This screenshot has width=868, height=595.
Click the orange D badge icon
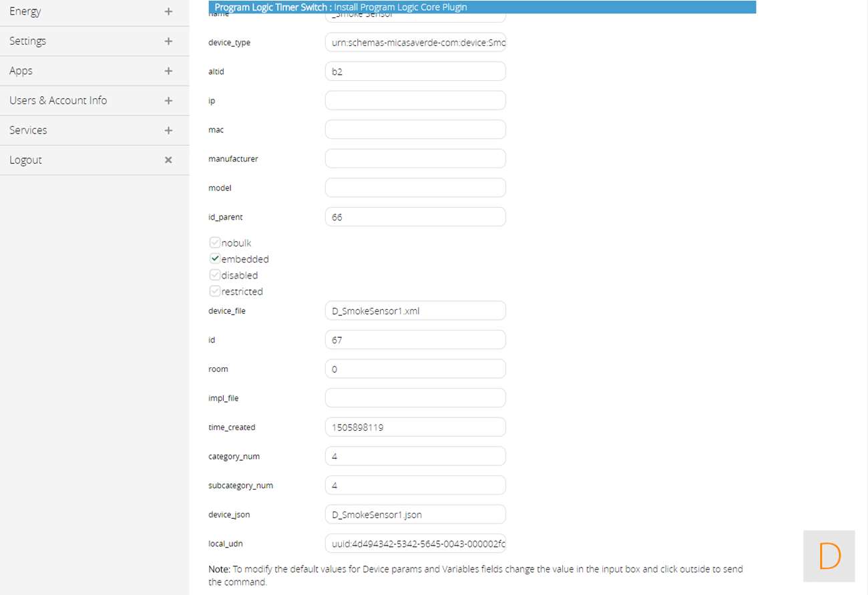pyautogui.click(x=829, y=556)
